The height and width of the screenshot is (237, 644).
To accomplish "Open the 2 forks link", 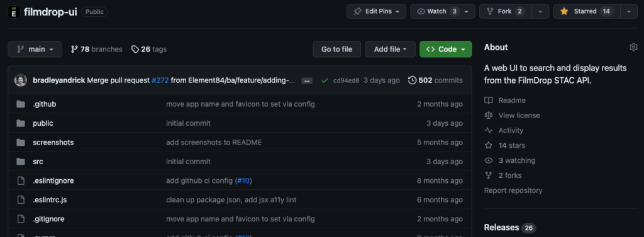I will point(503,175).
